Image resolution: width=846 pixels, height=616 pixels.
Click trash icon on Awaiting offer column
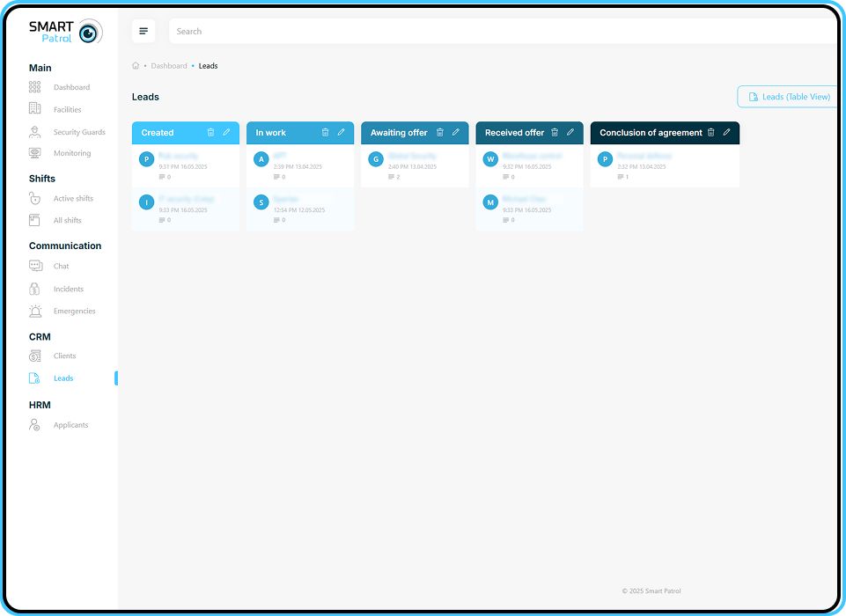click(x=440, y=133)
